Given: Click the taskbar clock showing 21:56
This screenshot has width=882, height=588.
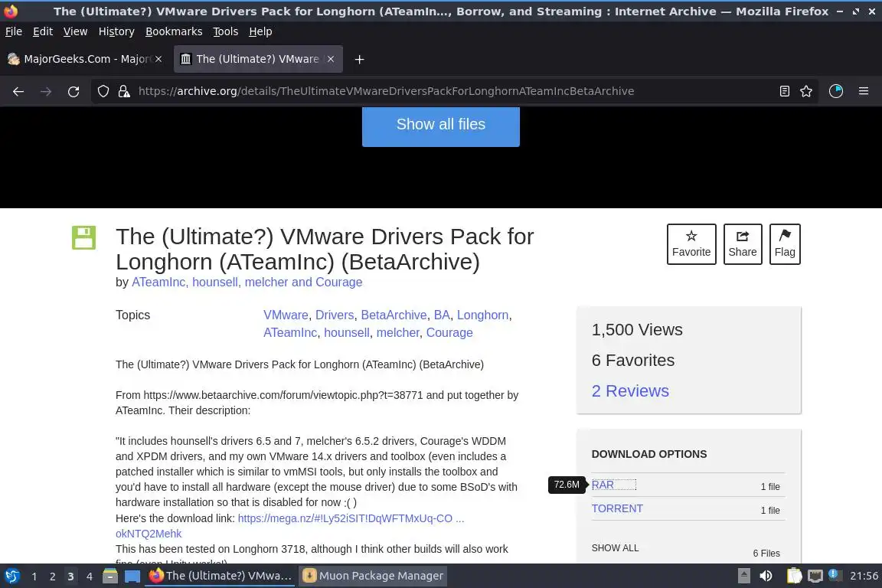Looking at the screenshot, I should pyautogui.click(x=864, y=576).
